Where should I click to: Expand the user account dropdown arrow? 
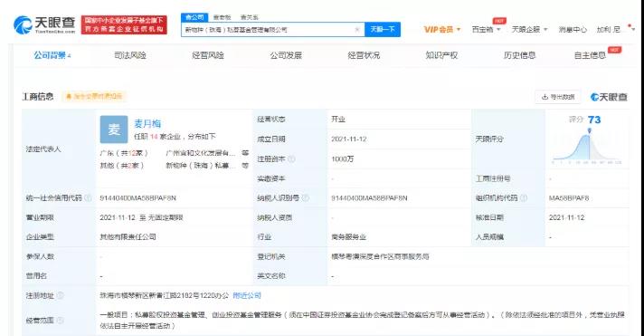pos(634,30)
